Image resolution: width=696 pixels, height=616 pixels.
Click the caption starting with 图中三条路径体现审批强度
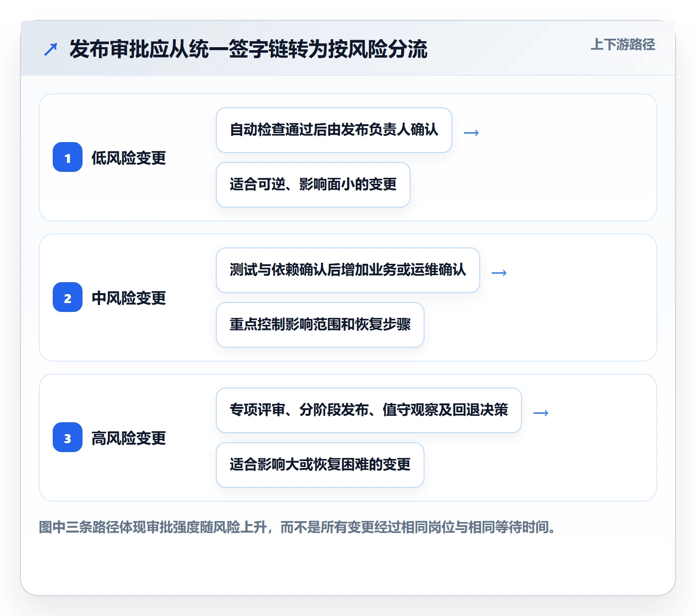click(297, 527)
